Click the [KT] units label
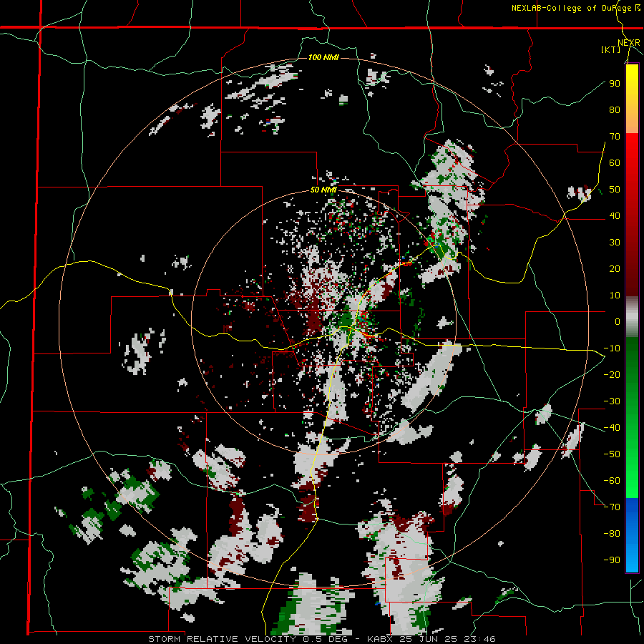Screen dimensions: 644x644 coord(611,49)
